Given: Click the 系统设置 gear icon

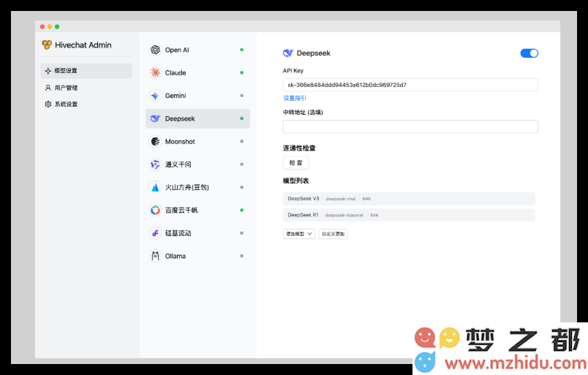Looking at the screenshot, I should (48, 105).
